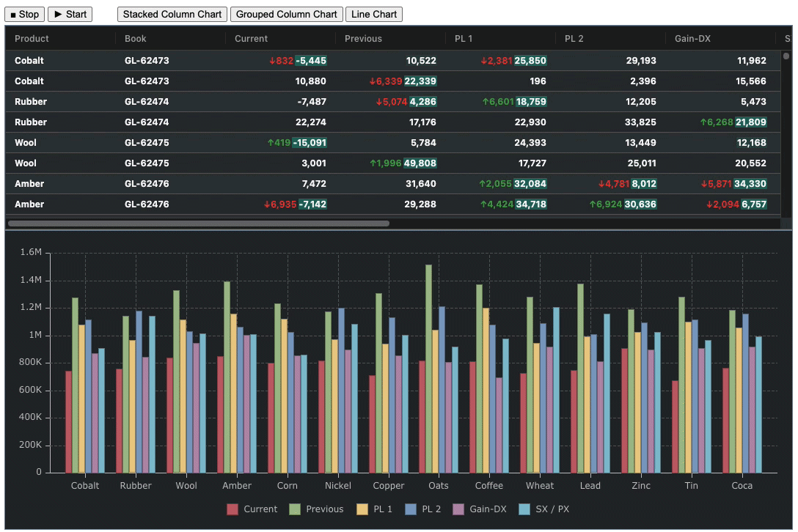This screenshot has width=798, height=532.
Task: Click the Start button
Action: (70, 14)
